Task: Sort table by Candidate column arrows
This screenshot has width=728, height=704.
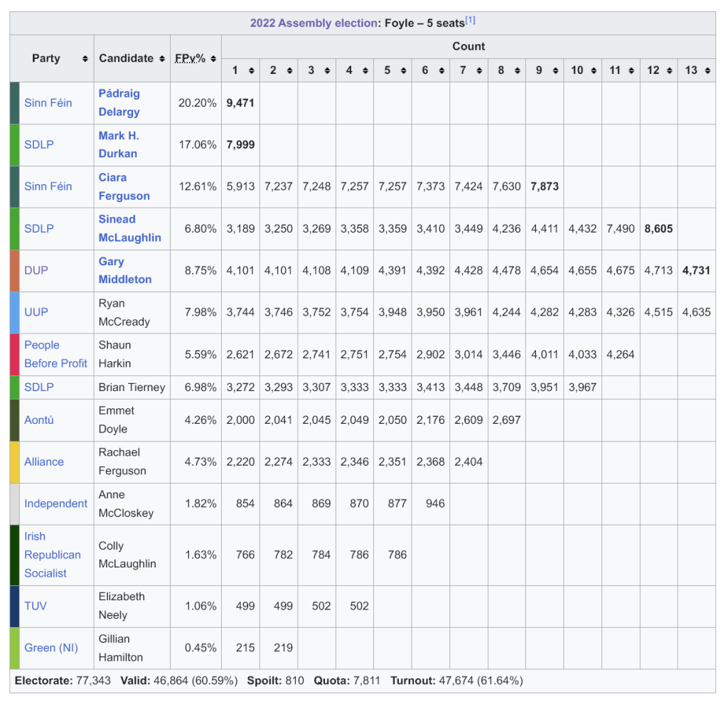Action: [x=161, y=58]
